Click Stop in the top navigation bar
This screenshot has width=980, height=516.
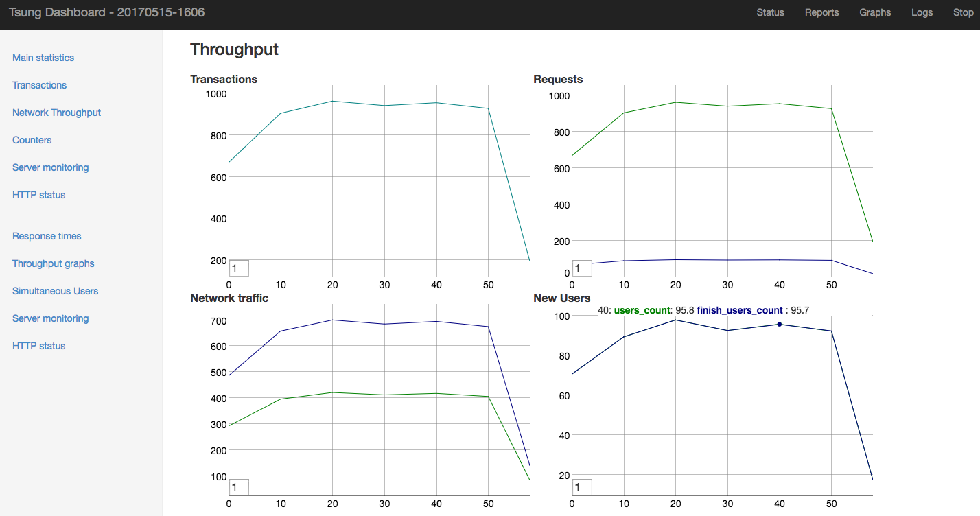(x=962, y=12)
